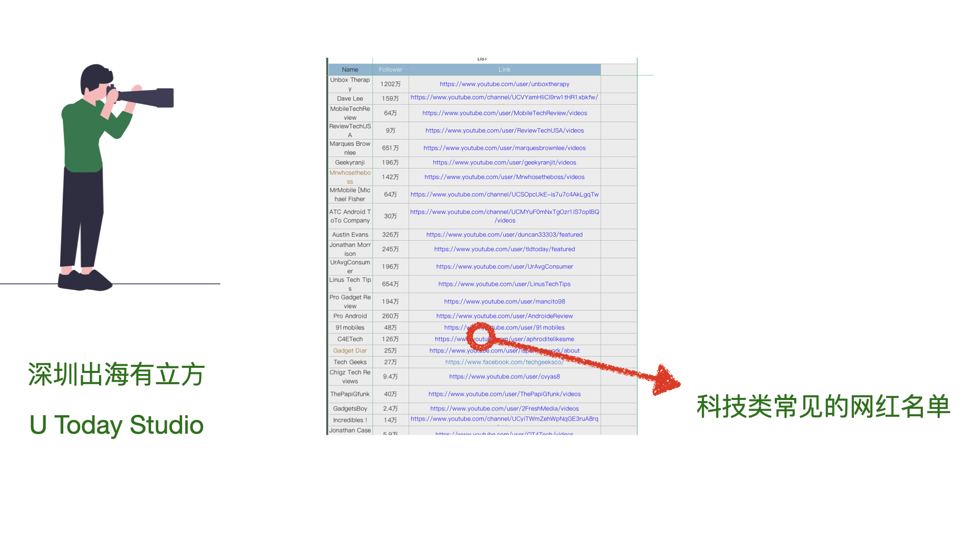
Task: Select the Follower column header
Action: click(x=390, y=70)
